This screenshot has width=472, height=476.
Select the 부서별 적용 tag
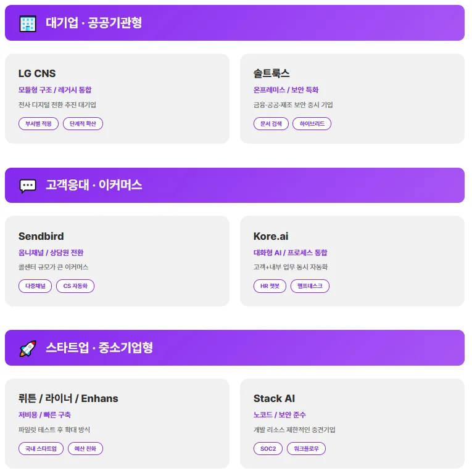pos(38,124)
